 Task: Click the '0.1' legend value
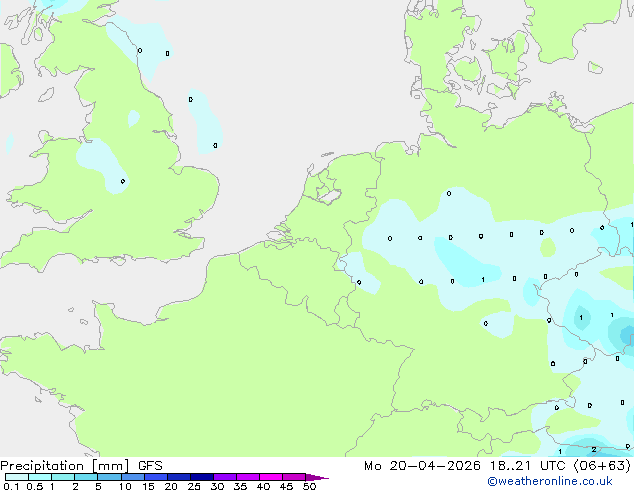coord(11,486)
